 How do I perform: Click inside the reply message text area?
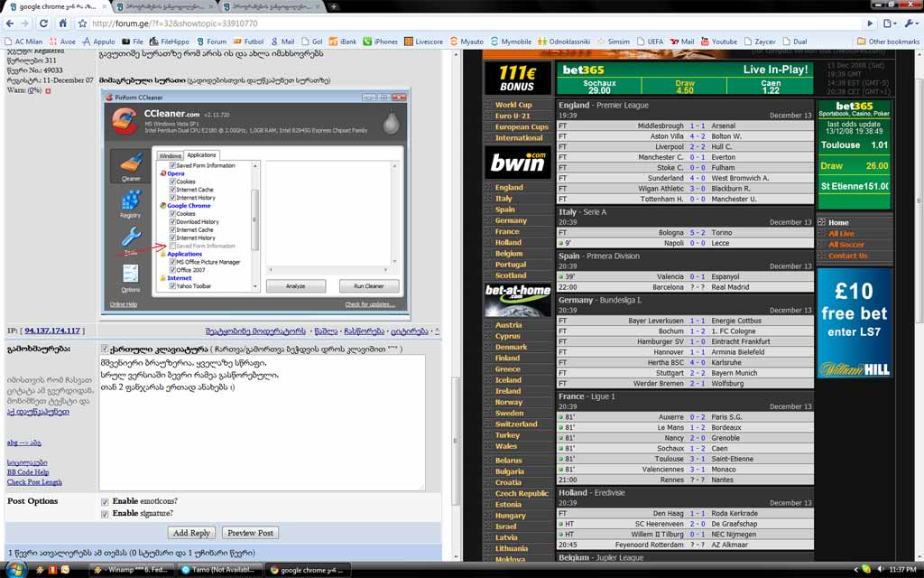pyautogui.click(x=263, y=423)
